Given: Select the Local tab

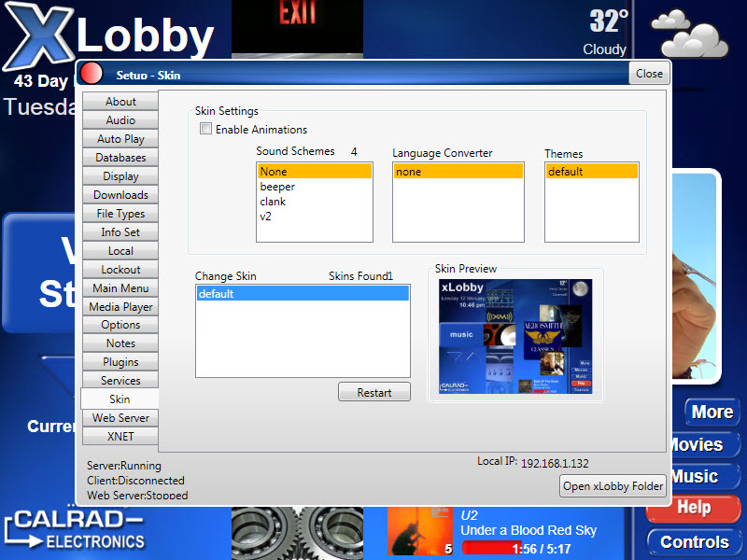Looking at the screenshot, I should (120, 250).
